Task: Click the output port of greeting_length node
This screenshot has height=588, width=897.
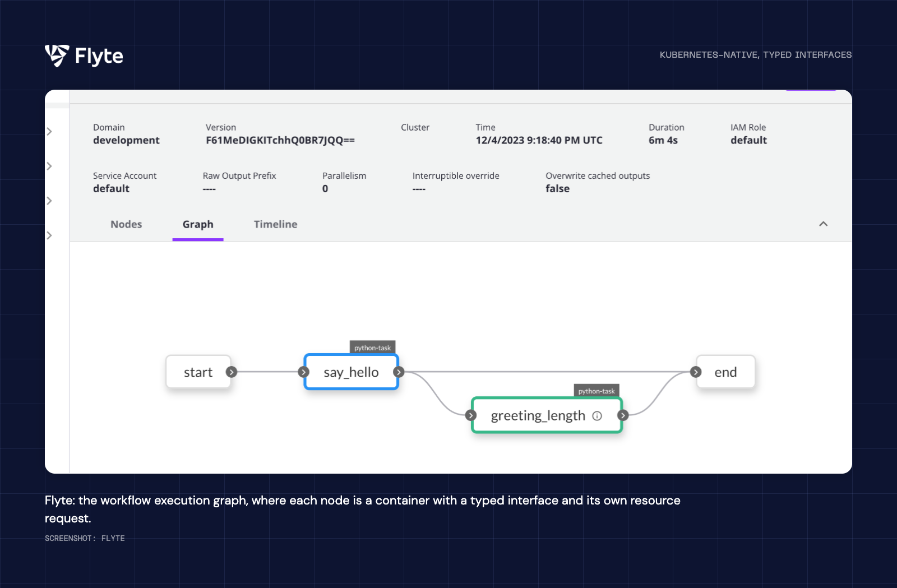Action: (623, 415)
